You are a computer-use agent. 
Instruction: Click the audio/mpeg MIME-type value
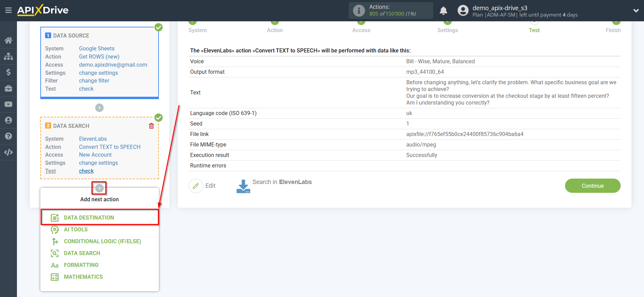[421, 144]
